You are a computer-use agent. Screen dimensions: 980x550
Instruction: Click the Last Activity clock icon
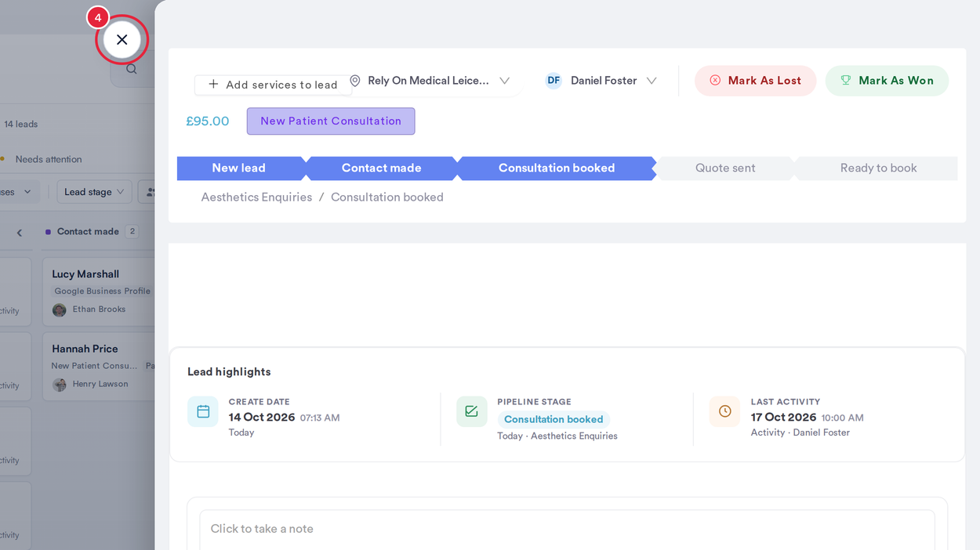724,411
